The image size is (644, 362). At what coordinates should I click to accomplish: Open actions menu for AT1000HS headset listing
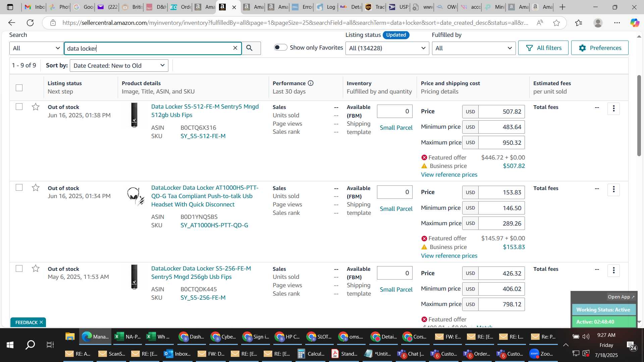613,189
